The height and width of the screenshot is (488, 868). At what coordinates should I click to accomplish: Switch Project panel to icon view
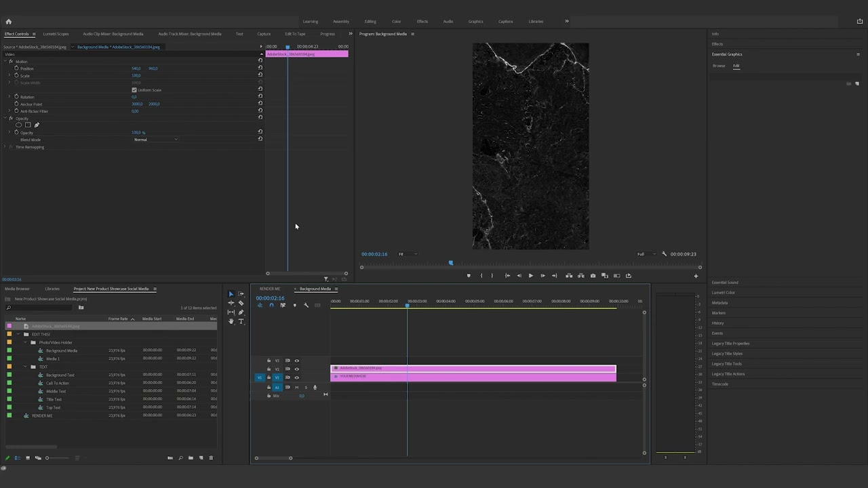pos(28,458)
